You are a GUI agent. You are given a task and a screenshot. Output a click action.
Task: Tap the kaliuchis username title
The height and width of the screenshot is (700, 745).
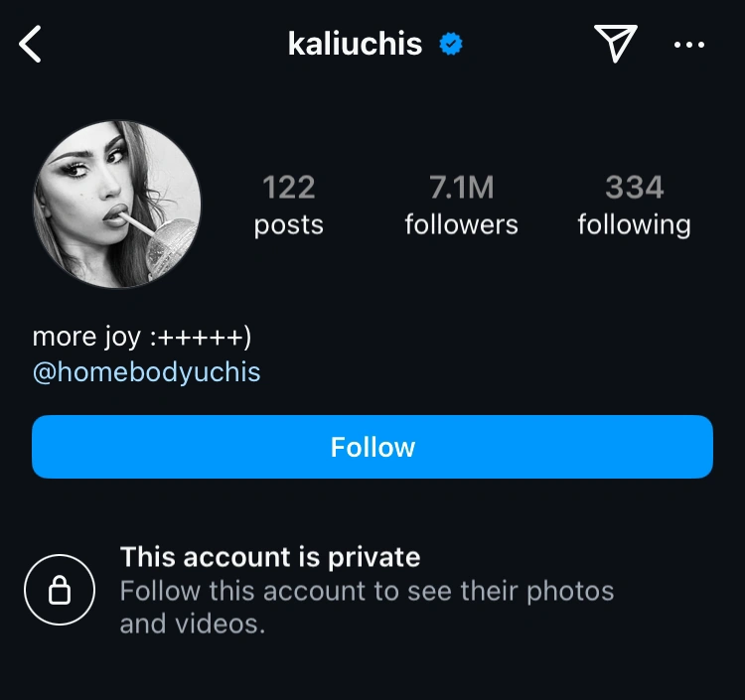[x=355, y=44]
